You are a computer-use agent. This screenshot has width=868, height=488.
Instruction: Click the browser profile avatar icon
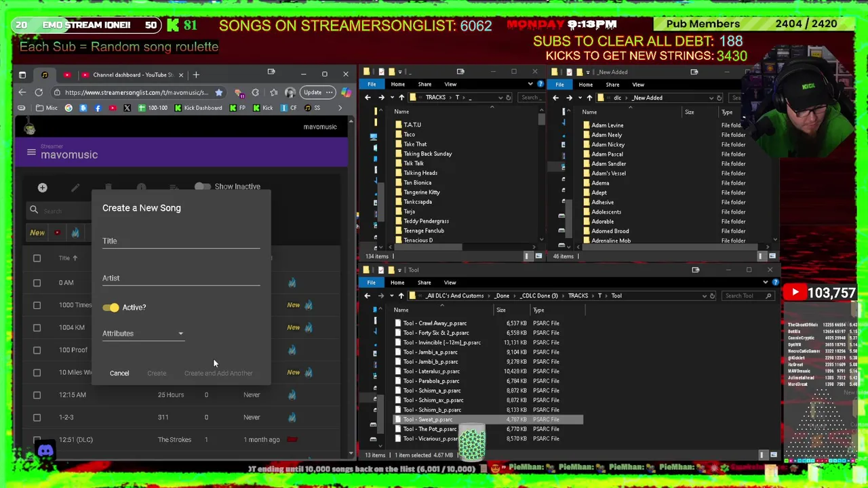pyautogui.click(x=290, y=92)
